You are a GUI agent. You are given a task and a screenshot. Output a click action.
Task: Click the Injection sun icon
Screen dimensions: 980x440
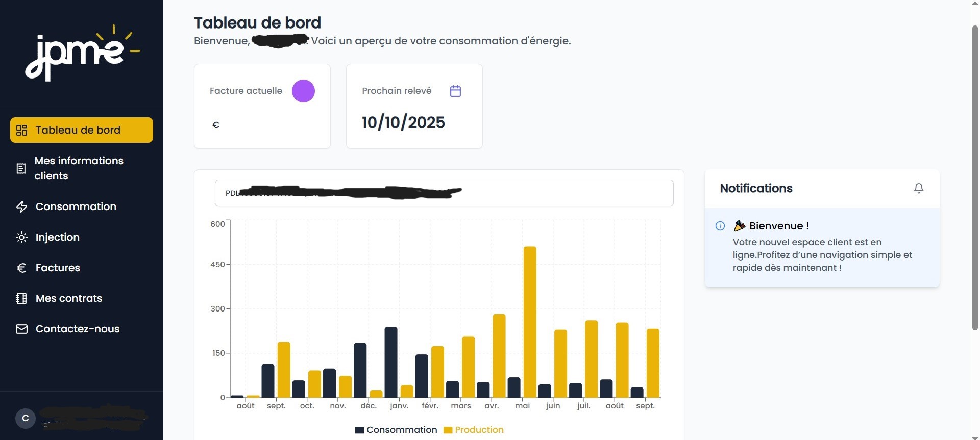[x=21, y=237]
